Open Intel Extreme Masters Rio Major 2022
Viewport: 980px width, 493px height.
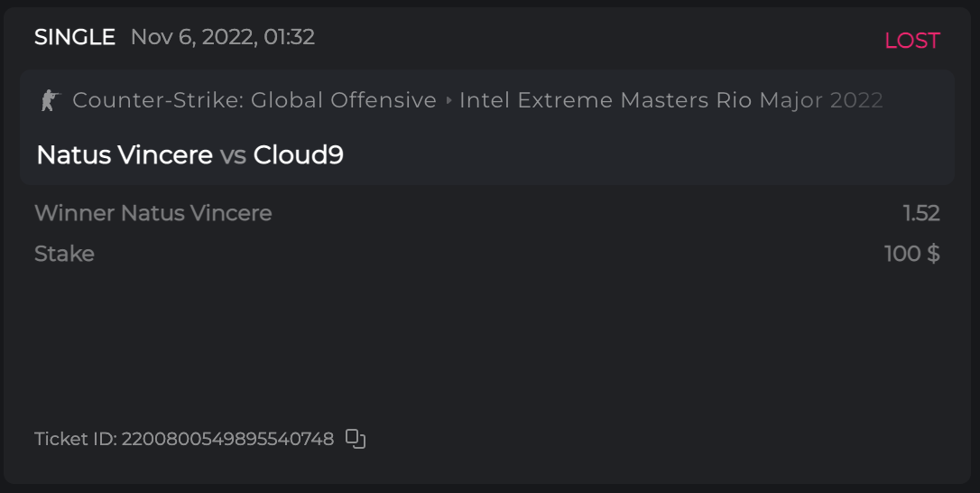coord(670,100)
